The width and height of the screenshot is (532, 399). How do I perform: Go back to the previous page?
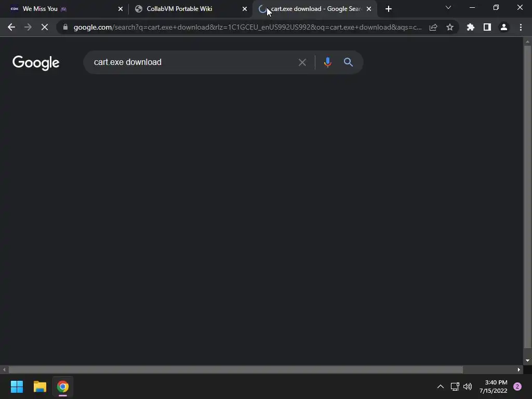[x=11, y=27]
